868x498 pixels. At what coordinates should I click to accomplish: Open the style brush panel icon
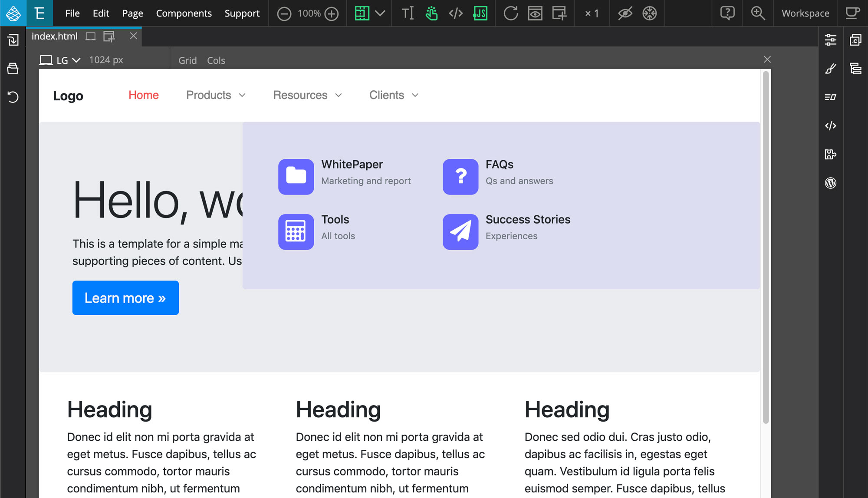pyautogui.click(x=831, y=69)
